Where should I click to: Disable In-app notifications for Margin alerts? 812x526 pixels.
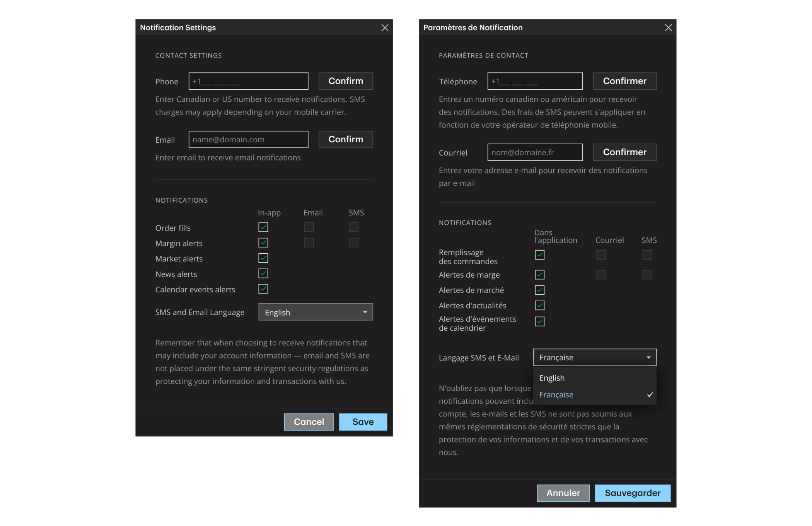click(263, 243)
